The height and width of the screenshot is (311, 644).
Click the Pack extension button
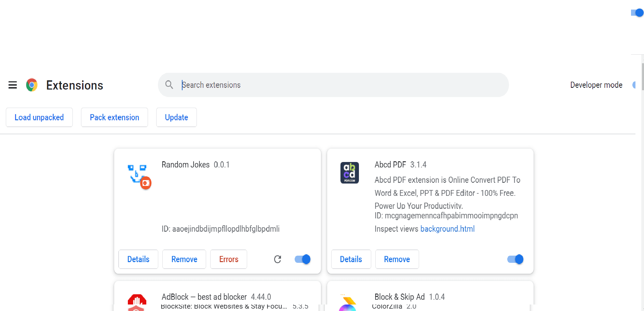pyautogui.click(x=115, y=117)
